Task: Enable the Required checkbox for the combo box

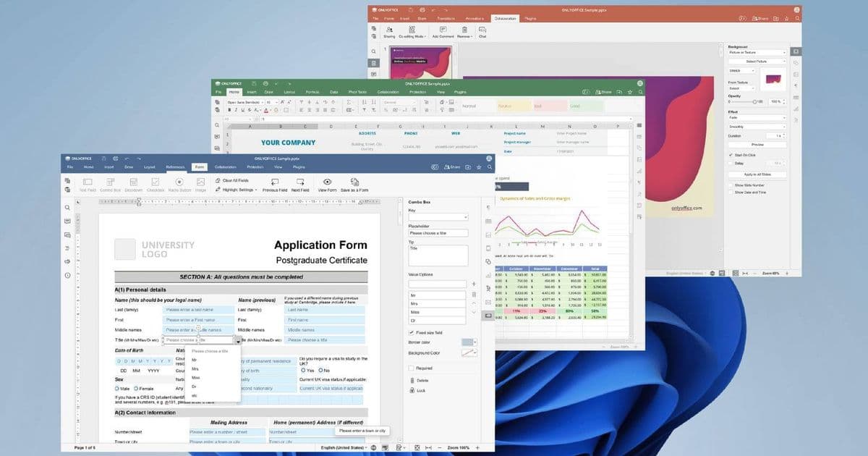Action: click(411, 368)
